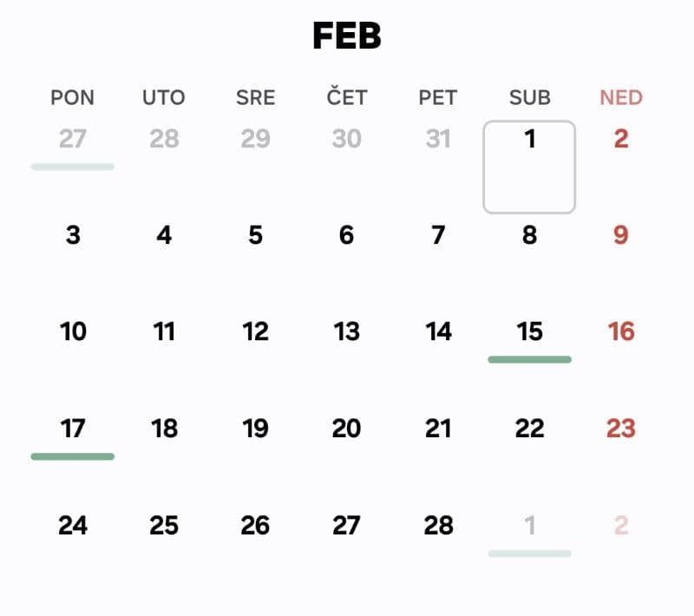694x616 pixels.
Task: Select the PON weekday column header
Action: tap(73, 97)
